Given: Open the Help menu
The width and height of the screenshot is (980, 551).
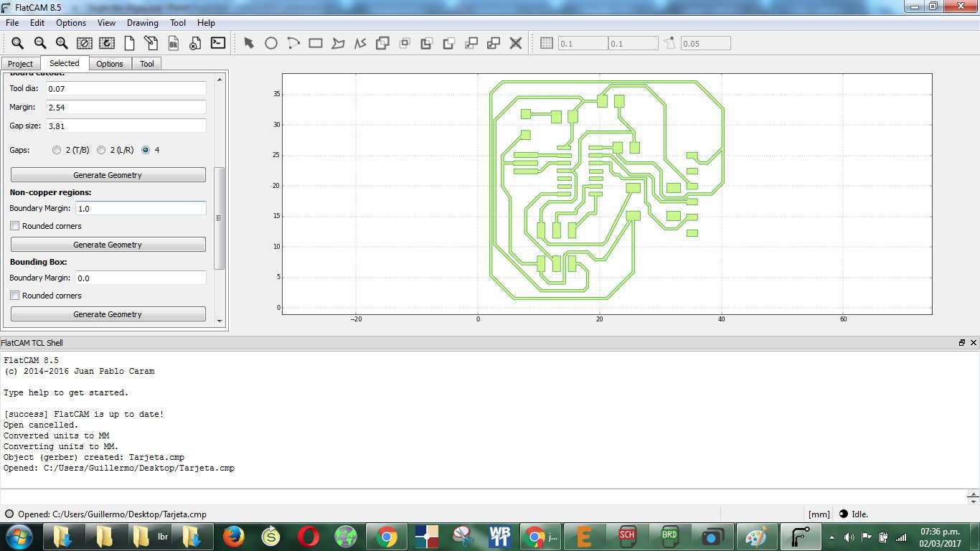Looking at the screenshot, I should 206,23.
